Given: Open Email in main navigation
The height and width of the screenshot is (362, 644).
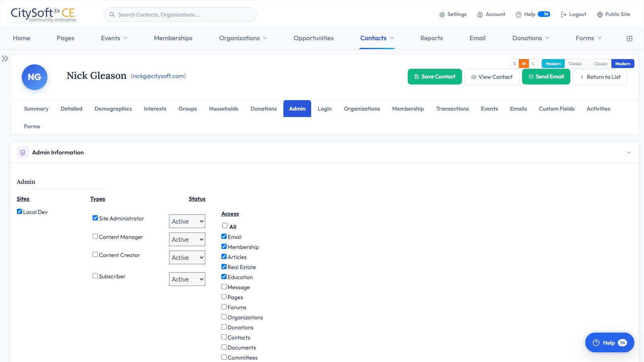Looking at the screenshot, I should point(477,38).
